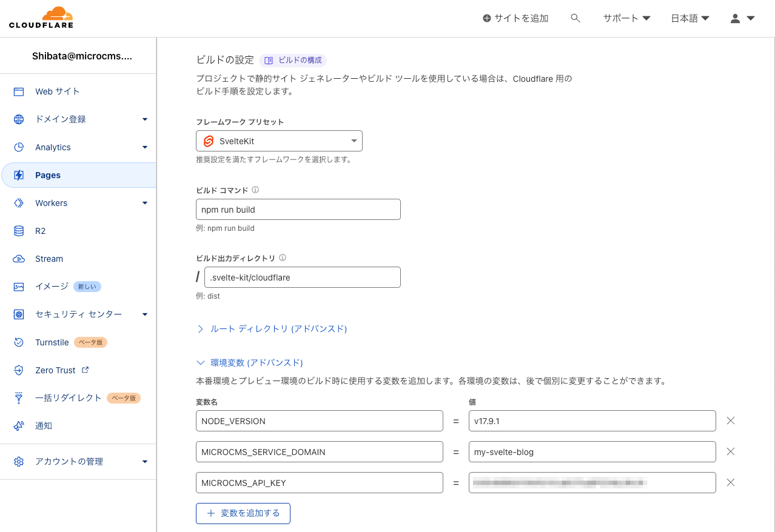Click the R2 storage icon in sidebar
The height and width of the screenshot is (532, 775).
tap(19, 231)
